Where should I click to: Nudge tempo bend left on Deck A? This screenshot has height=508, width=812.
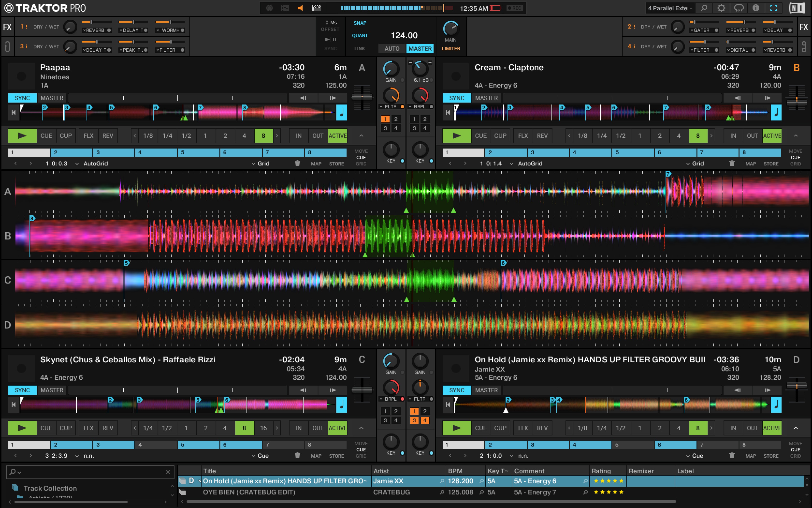[x=303, y=98]
